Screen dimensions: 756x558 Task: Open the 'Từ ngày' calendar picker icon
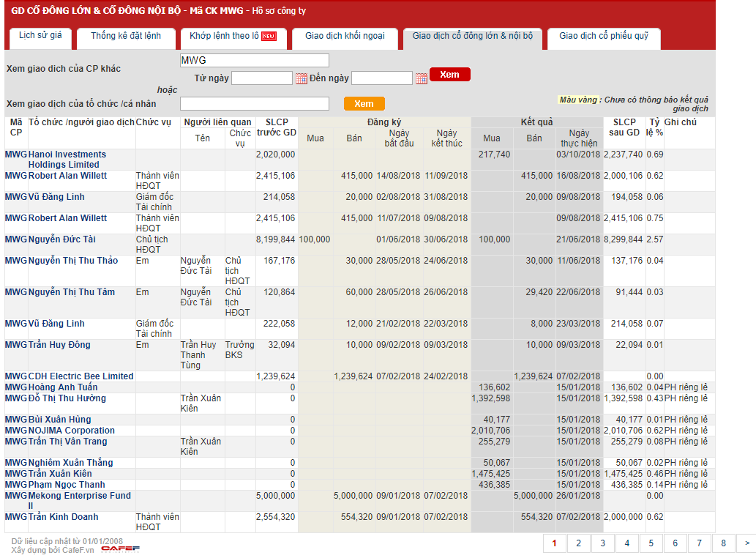[301, 78]
